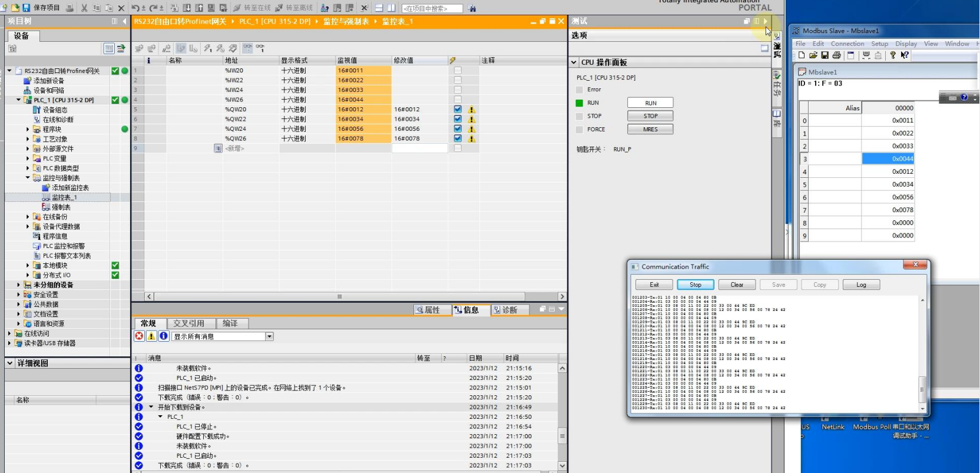Click the Print icon in TIA toolbar
Viewport: 980px width, 473px height.
[69, 8]
